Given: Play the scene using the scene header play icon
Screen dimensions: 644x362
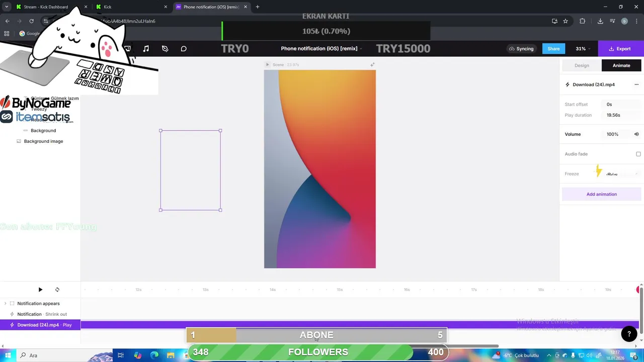Looking at the screenshot, I should (x=268, y=65).
